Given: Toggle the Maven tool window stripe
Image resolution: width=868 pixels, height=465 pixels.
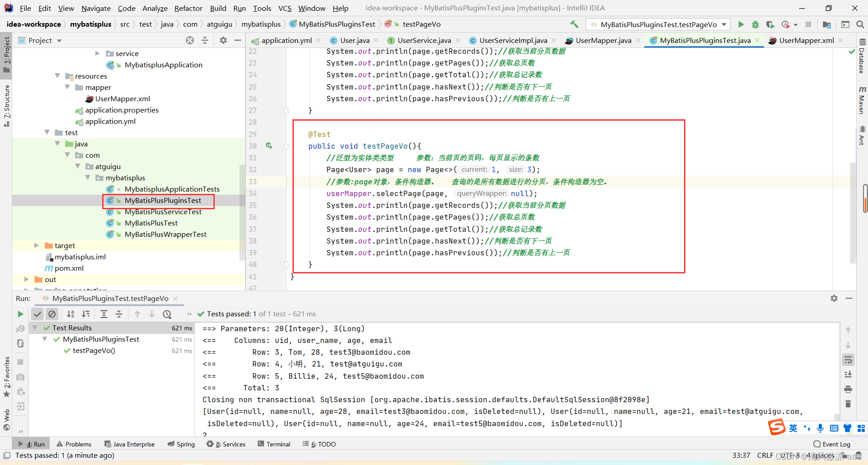Looking at the screenshot, I should point(862,100).
